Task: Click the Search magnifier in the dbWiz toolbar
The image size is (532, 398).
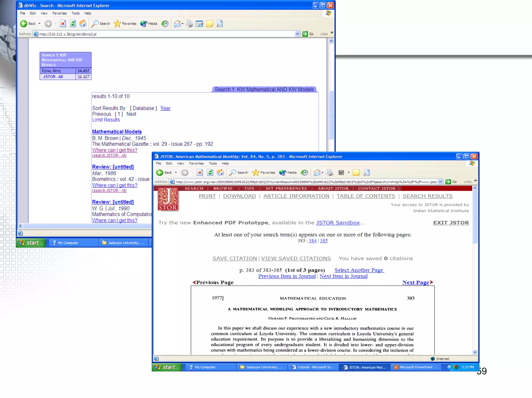Action: pos(95,24)
